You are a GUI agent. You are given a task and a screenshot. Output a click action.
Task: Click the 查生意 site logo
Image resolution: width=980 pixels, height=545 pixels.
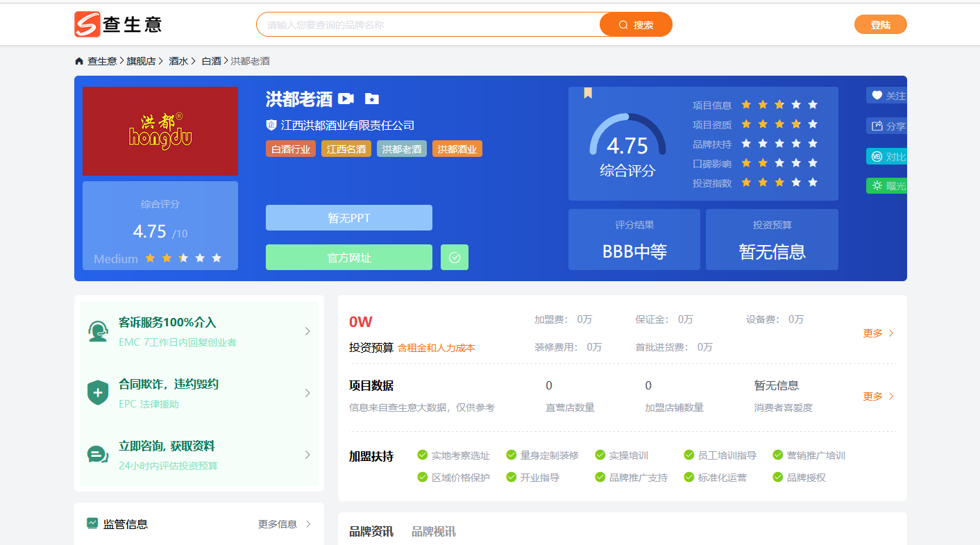[x=118, y=24]
